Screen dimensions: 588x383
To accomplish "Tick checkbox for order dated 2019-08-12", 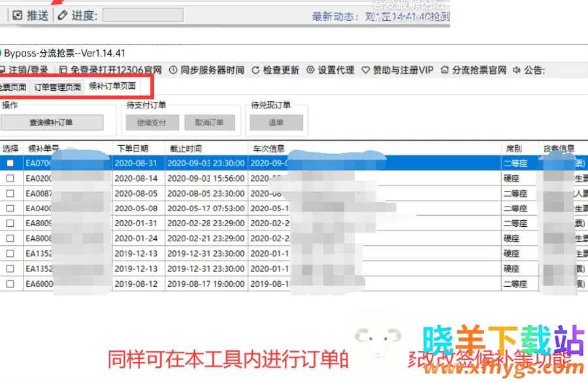I will (x=10, y=284).
